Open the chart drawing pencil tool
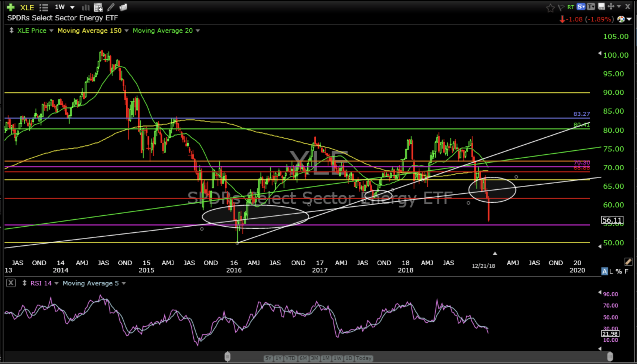Image resolution: width=637 pixels, height=364 pixels. point(111,7)
